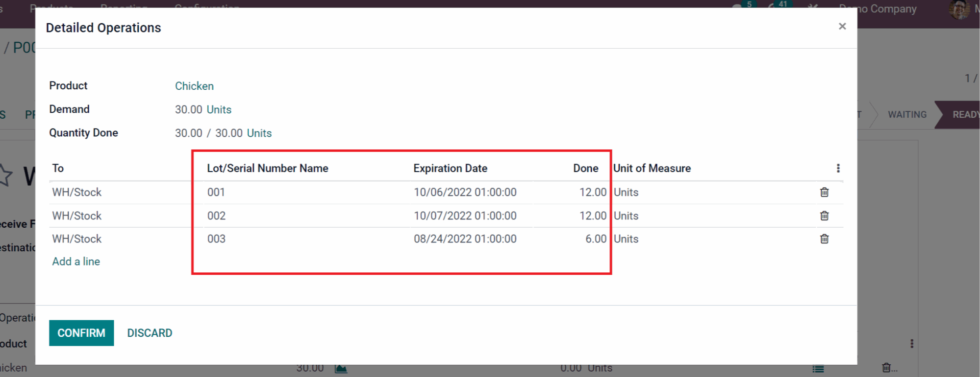
Task: Confirm the detailed operations
Action: point(81,333)
